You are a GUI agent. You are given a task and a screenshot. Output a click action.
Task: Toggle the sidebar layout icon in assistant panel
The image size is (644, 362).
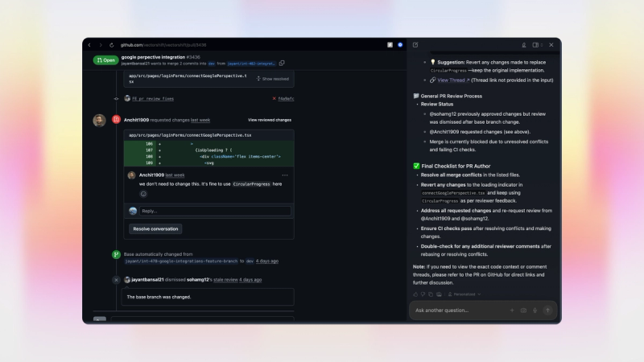coord(535,45)
